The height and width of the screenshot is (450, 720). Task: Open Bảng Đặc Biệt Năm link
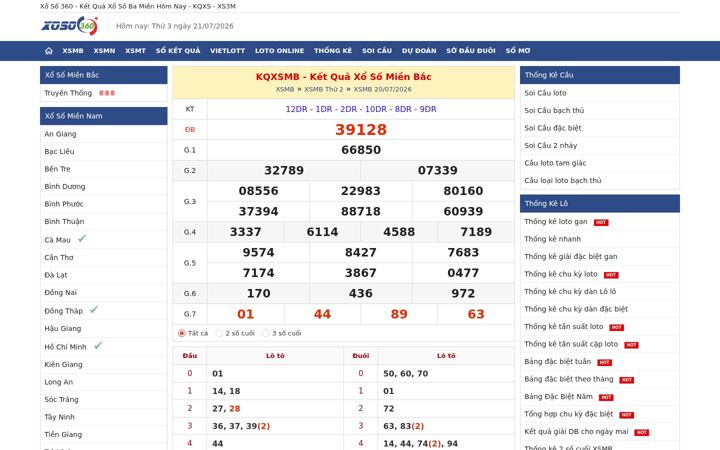pos(559,396)
